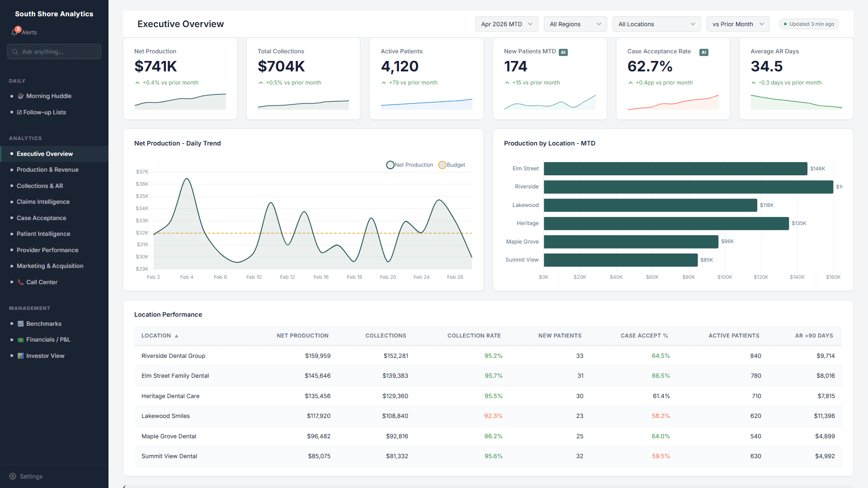Click the Follow-up Lists checkmark icon
The width and height of the screenshot is (868, 488).
(x=19, y=113)
